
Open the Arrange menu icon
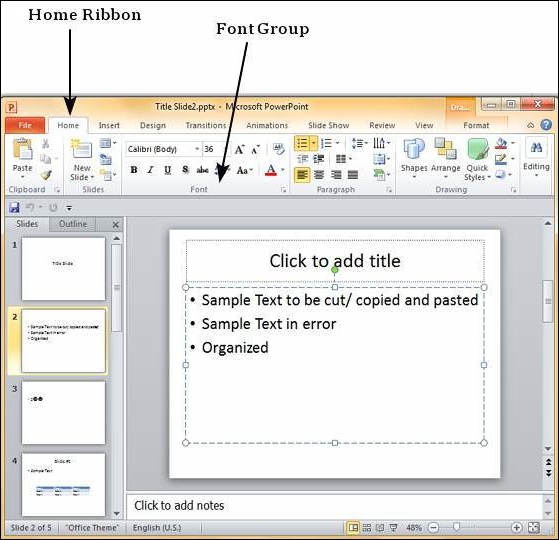446,149
